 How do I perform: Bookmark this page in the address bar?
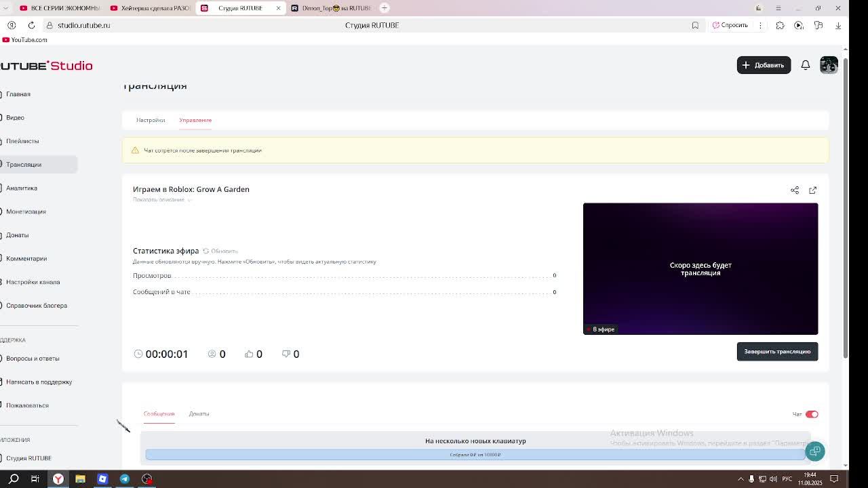[695, 25]
